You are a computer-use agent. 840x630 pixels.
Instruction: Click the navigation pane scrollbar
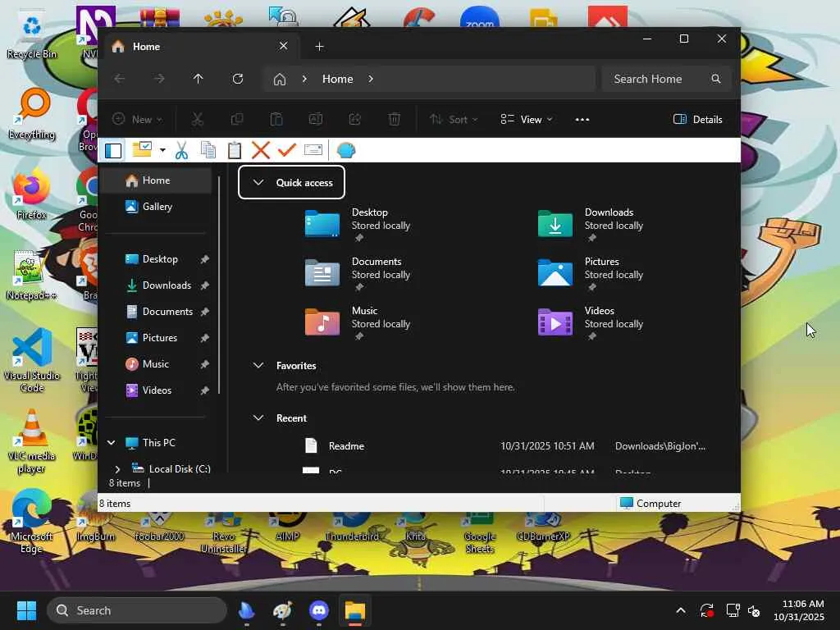pyautogui.click(x=219, y=286)
